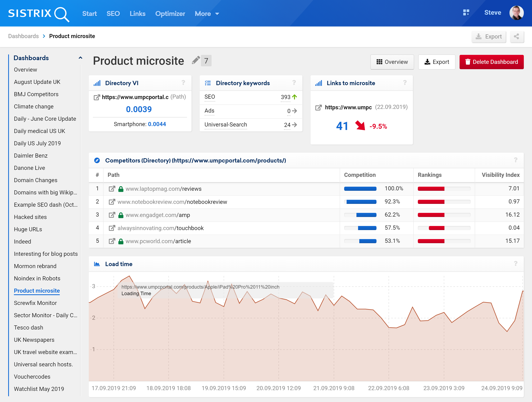
Task: Open the More dropdown menu
Action: 207,14
